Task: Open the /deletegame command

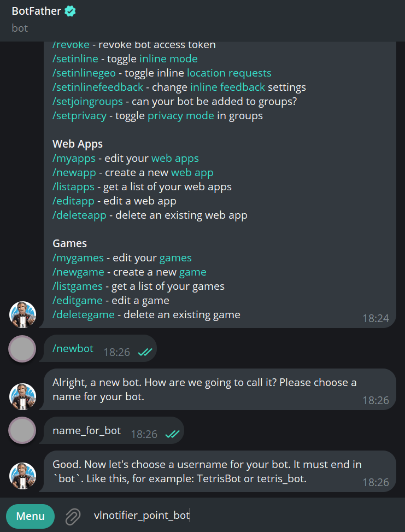Action: [x=83, y=314]
